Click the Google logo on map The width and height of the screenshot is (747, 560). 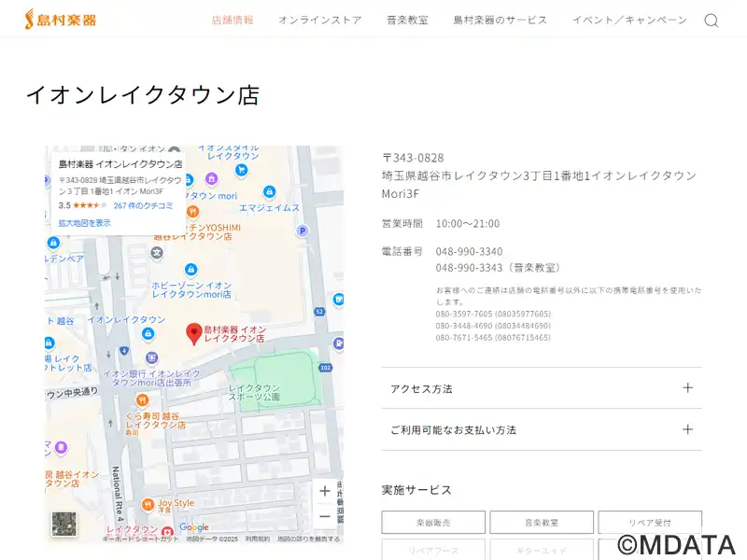[194, 527]
